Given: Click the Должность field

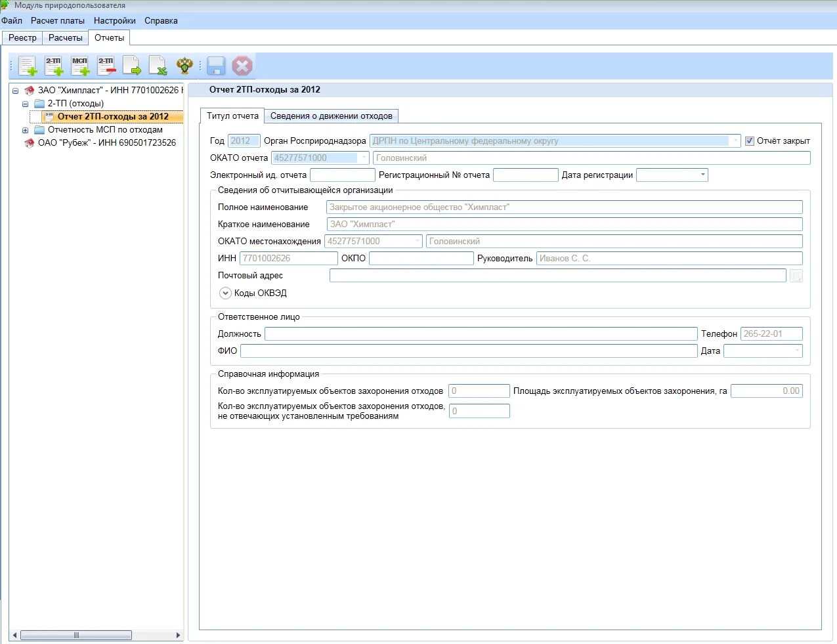Looking at the screenshot, I should click(481, 334).
